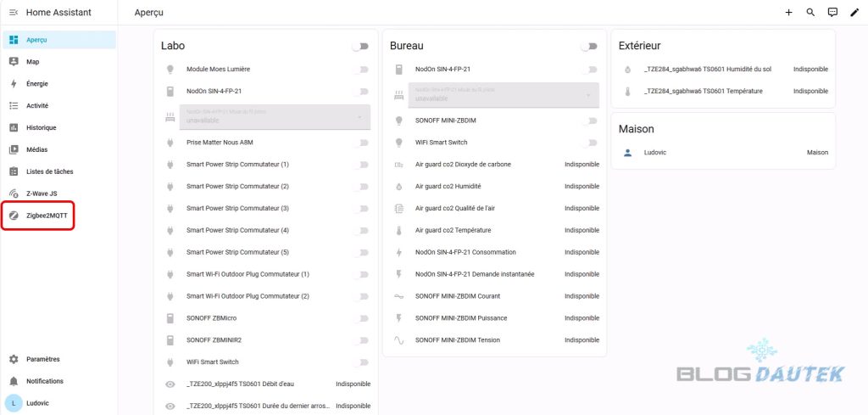Toggle Smart Wi-Fi Outdoor Plug Commutateur (2)
The width and height of the screenshot is (868, 415).
[362, 296]
